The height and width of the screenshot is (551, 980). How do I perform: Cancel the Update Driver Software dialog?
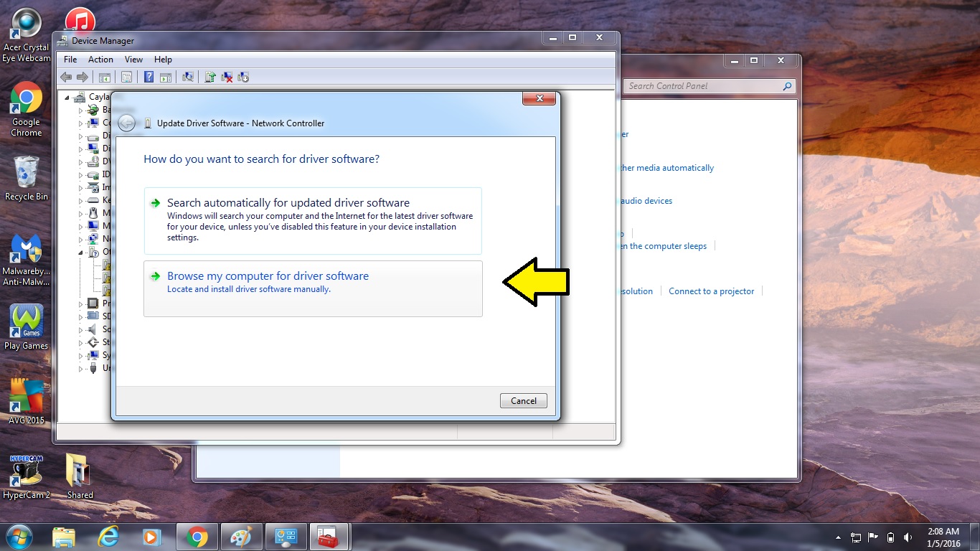pyautogui.click(x=524, y=401)
